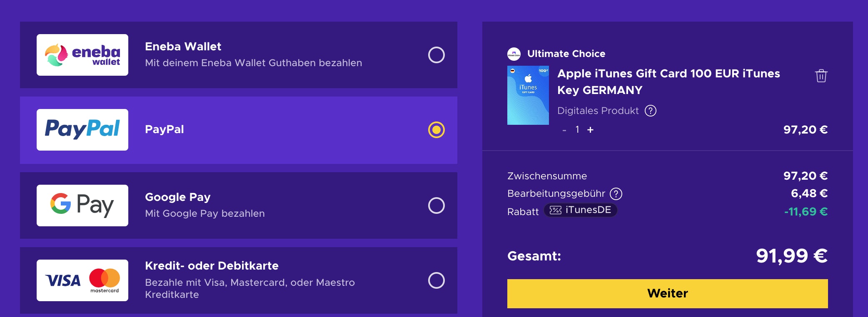Click the PayPal logo

pos(82,129)
